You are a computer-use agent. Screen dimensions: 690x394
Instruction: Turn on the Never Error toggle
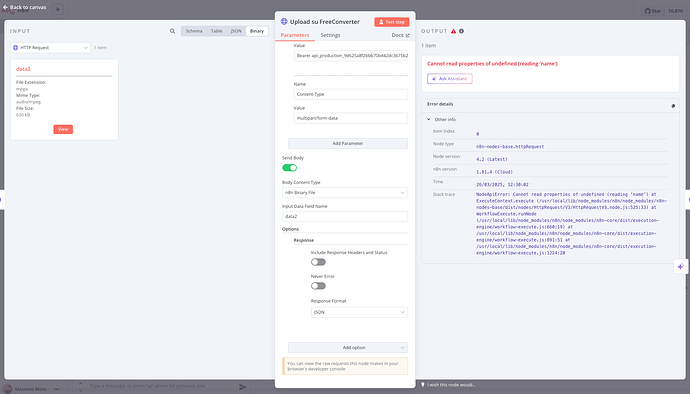click(x=318, y=286)
